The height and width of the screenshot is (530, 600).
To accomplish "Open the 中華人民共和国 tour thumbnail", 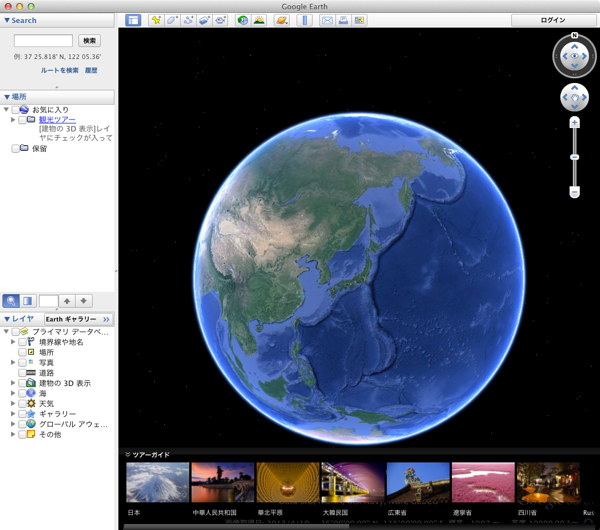I will click(x=223, y=482).
